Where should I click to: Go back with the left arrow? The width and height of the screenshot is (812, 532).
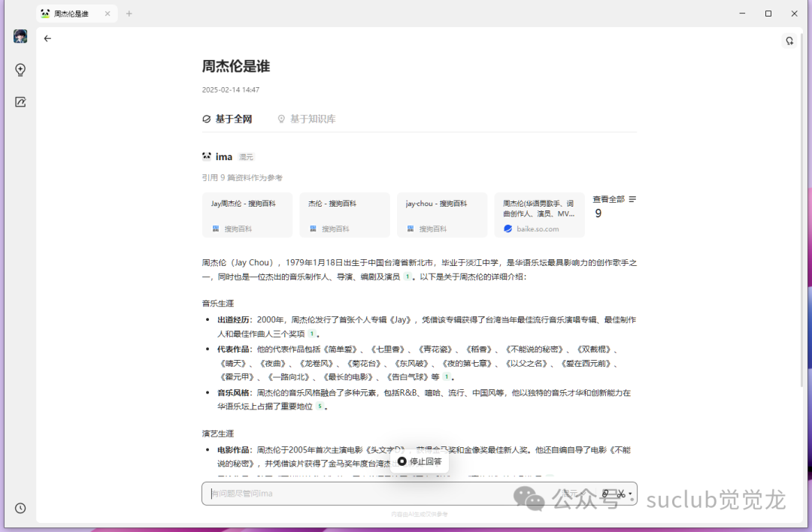(x=47, y=39)
